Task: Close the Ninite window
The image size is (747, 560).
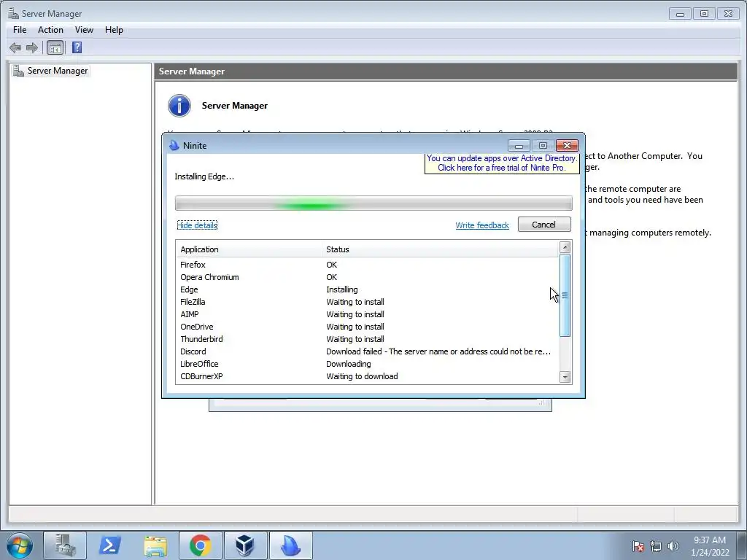Action: 567,146
